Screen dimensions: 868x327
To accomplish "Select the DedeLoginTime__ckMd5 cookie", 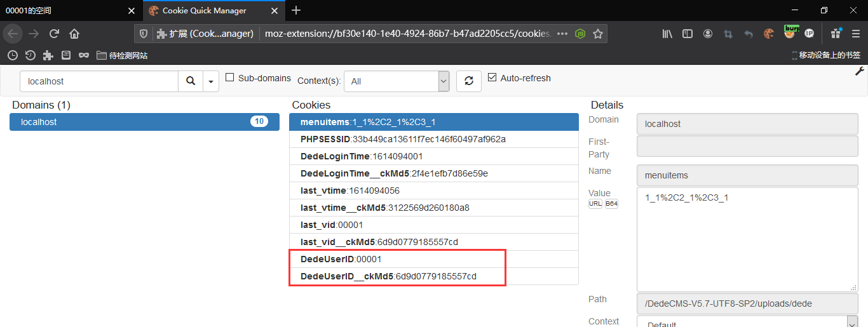I will [434, 173].
